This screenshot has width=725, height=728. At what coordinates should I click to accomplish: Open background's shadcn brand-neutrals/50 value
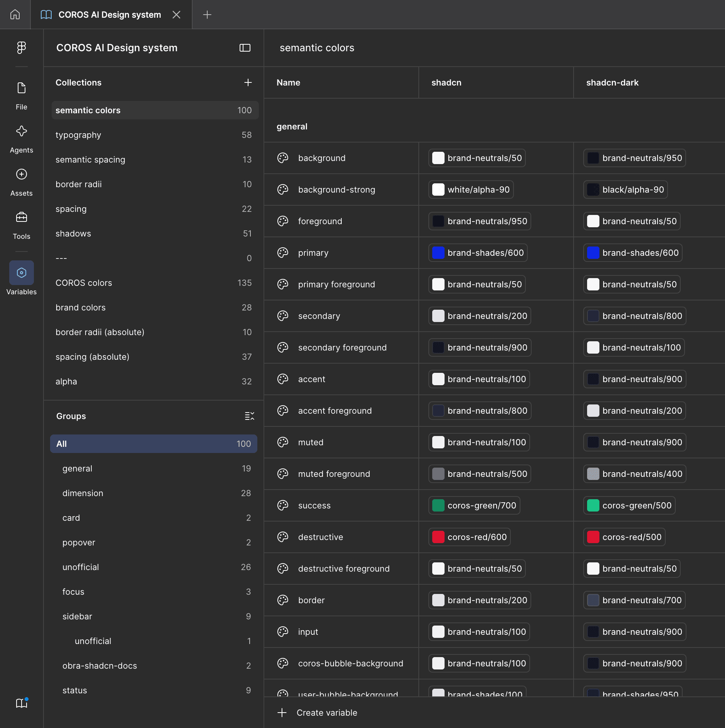477,158
